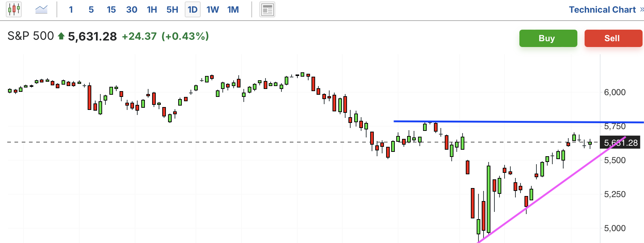The height and width of the screenshot is (243, 644).
Task: Click the magenta rising trendline
Action: click(x=552, y=189)
